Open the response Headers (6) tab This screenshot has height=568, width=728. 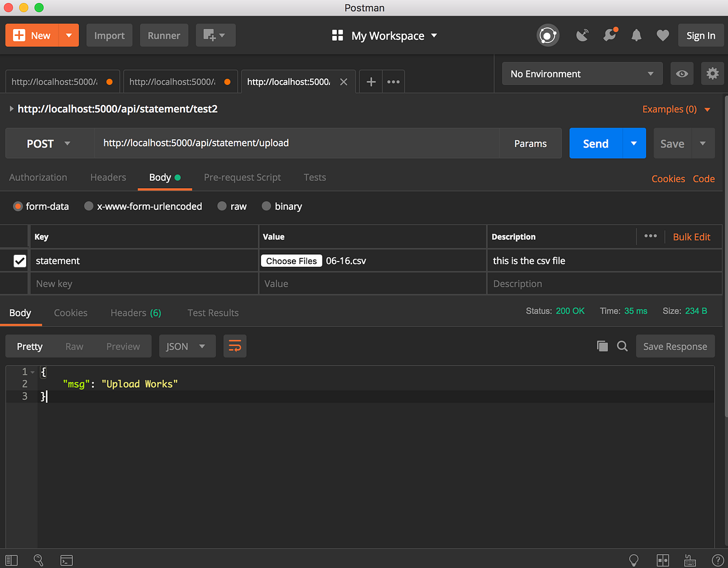click(x=135, y=313)
